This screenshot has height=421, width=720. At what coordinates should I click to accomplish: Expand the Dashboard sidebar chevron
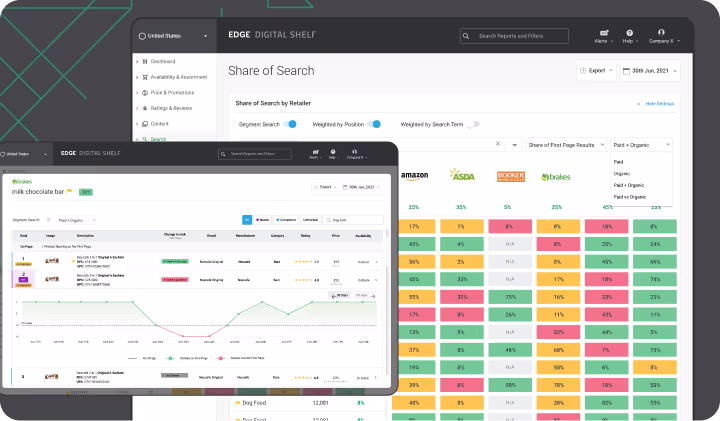point(137,62)
